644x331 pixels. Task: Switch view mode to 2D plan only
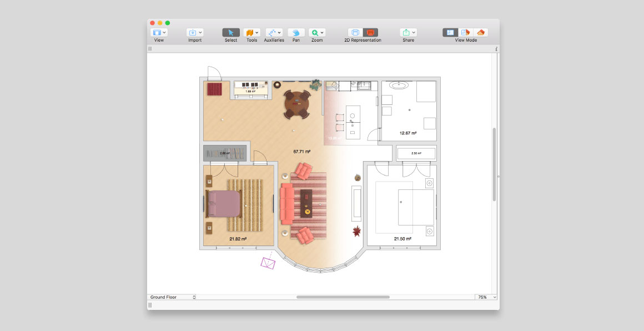click(x=450, y=32)
